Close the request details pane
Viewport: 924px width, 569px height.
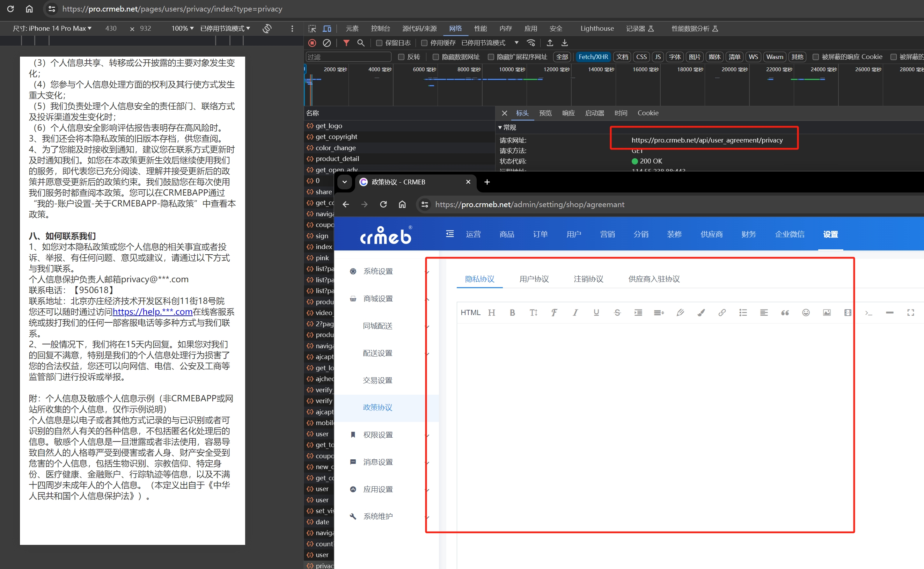505,113
